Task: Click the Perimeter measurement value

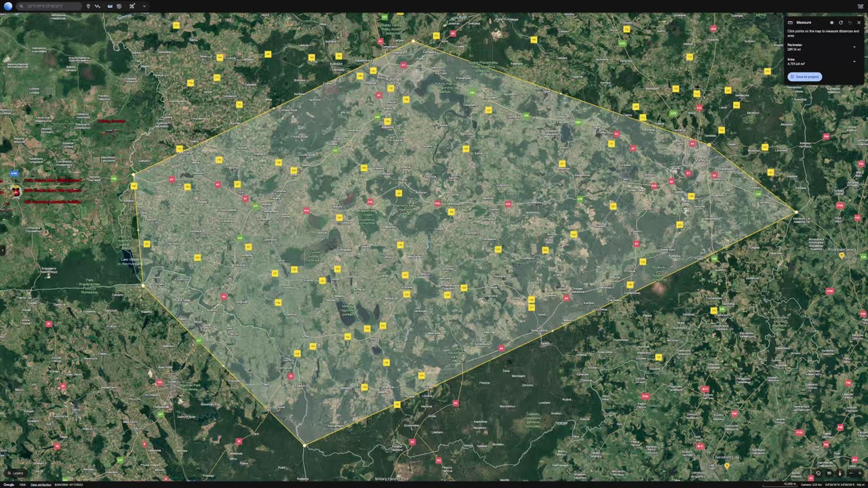Action: [794, 49]
